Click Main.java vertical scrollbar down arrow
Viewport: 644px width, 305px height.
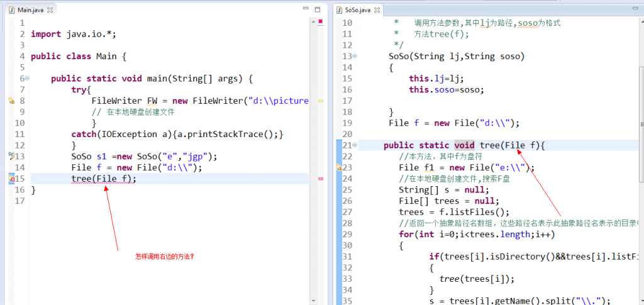[x=313, y=301]
